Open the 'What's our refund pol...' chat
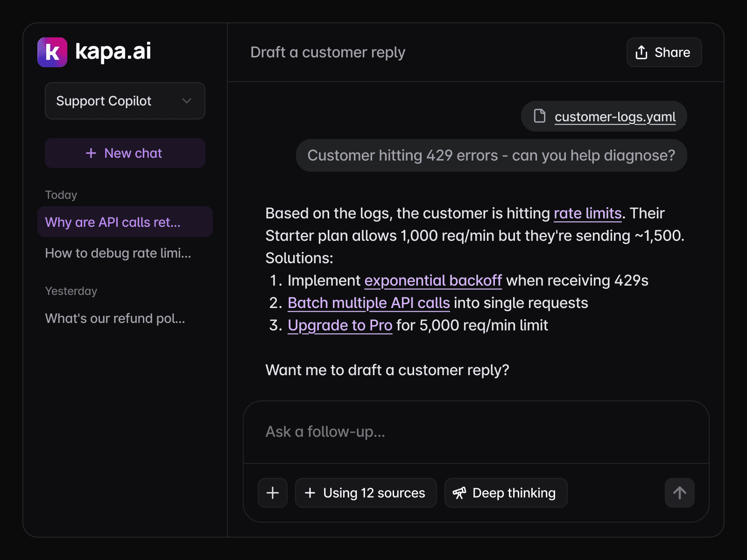 [x=115, y=318]
